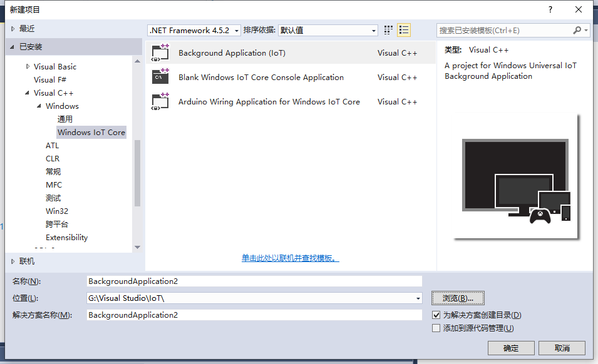Image resolution: width=598 pixels, height=364 pixels.
Task: Select Windows IoT Core tree item
Action: click(91, 132)
